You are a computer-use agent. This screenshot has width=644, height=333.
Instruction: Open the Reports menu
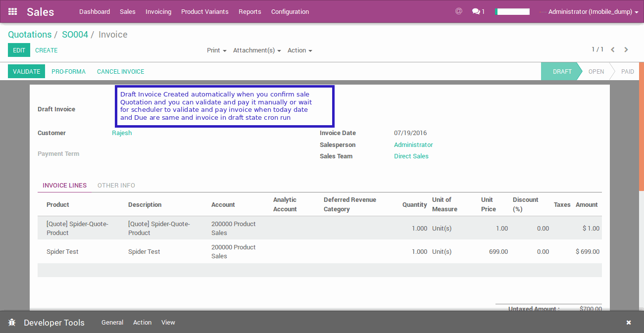[x=249, y=11]
